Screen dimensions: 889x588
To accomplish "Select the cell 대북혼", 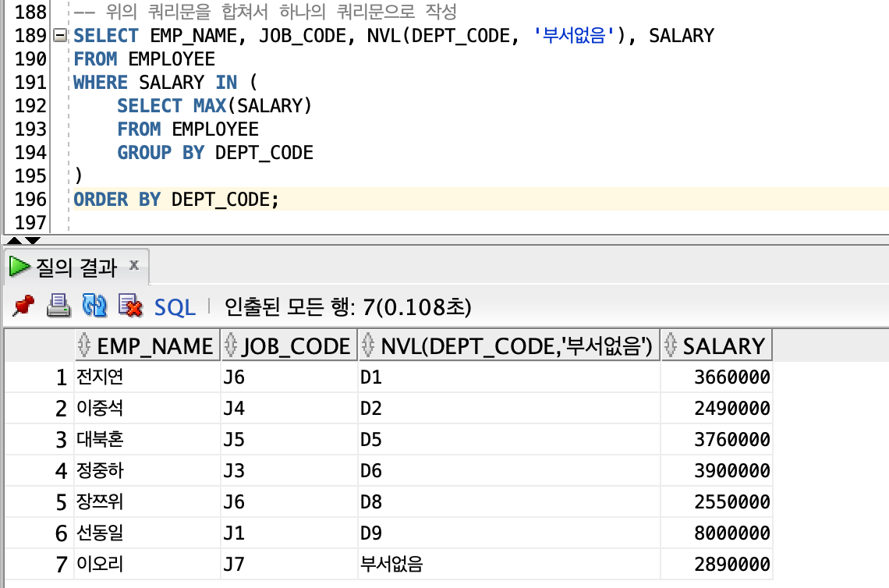I will [147, 439].
